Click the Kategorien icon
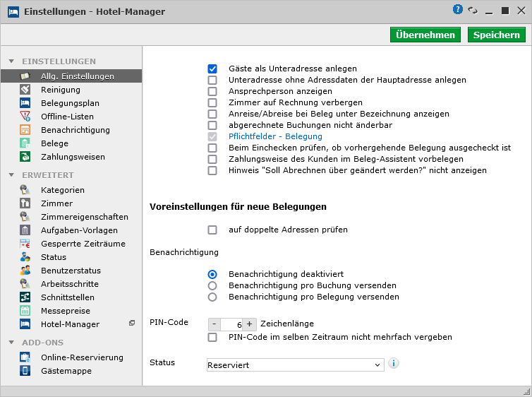 pyautogui.click(x=25, y=190)
